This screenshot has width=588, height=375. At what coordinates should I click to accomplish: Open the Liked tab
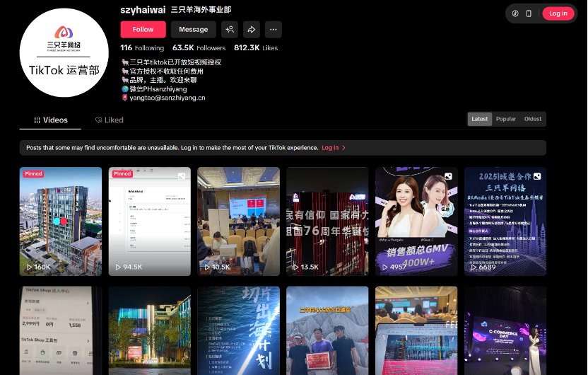(x=110, y=120)
